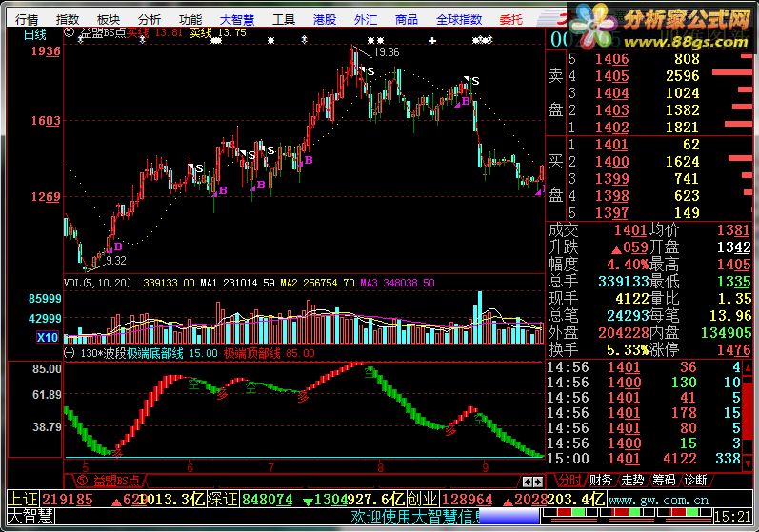This screenshot has width=759, height=532.
Task: Click the 卖线 13.75 legend label
Action: coord(218,33)
